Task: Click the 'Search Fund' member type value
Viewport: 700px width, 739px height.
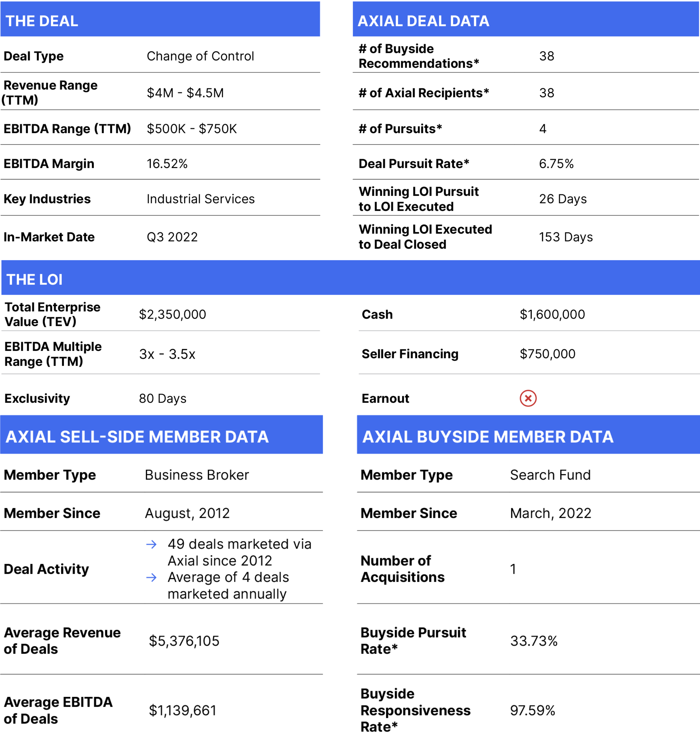Action: pyautogui.click(x=550, y=475)
